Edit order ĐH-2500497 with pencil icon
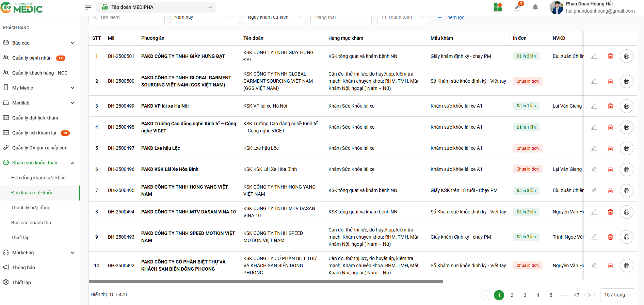Screen dimensions: 644x305 coord(594,148)
